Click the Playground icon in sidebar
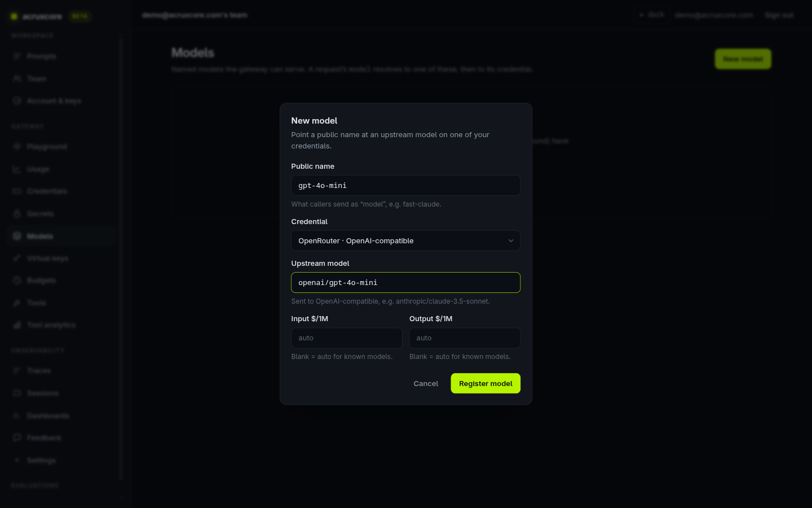This screenshot has width=812, height=508. [17, 146]
